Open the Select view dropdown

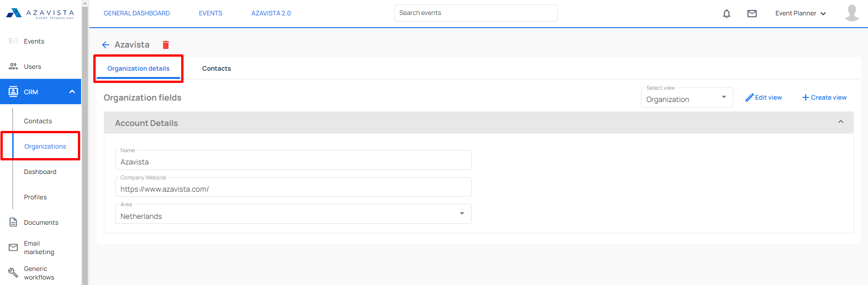pos(687,98)
